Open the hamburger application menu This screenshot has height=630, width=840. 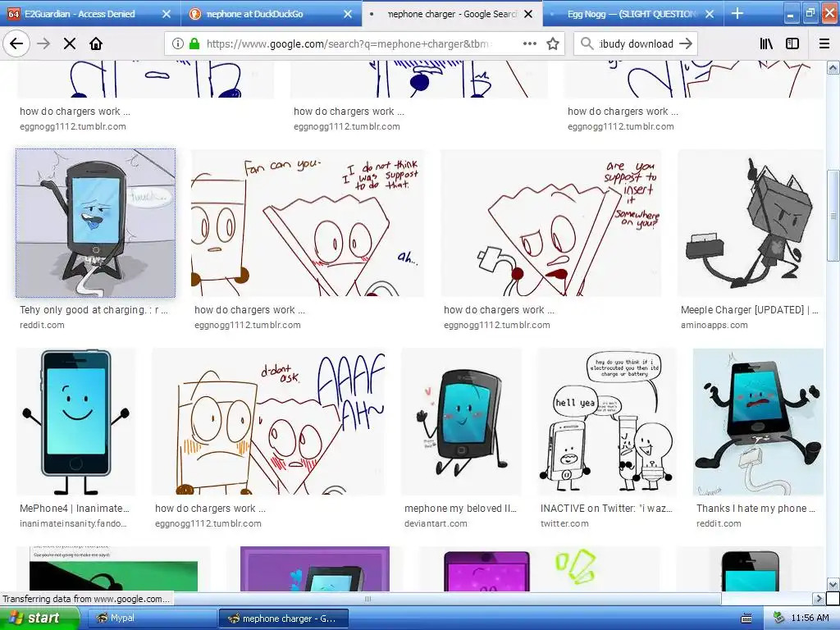(x=824, y=43)
